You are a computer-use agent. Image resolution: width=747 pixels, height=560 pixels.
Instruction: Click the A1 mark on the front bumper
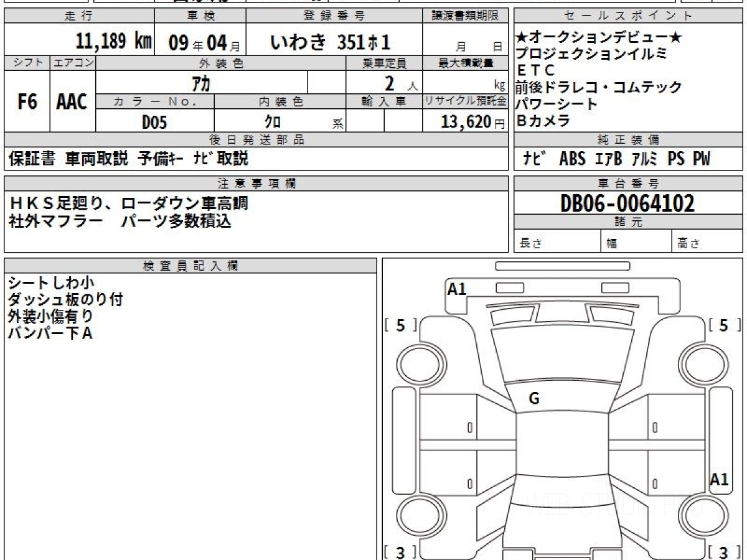pos(457,289)
